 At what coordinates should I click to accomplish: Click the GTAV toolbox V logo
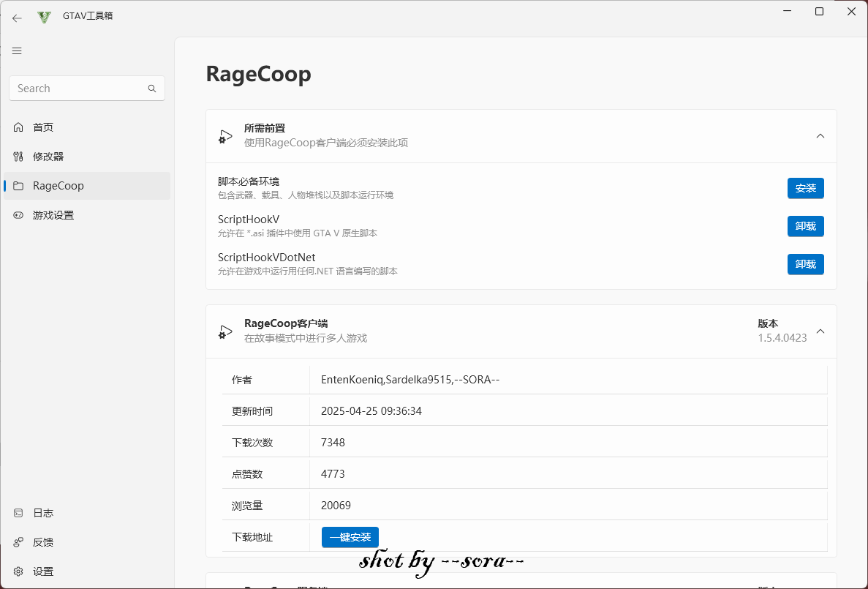45,17
